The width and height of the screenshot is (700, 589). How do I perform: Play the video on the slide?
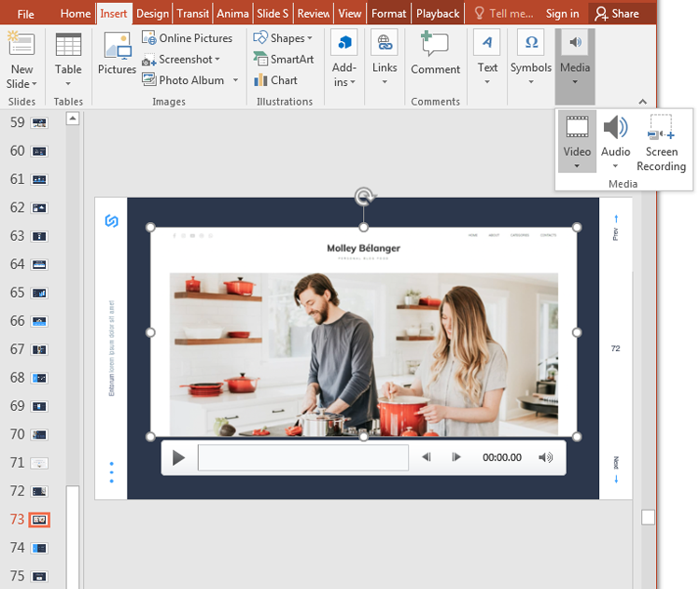[x=178, y=457]
